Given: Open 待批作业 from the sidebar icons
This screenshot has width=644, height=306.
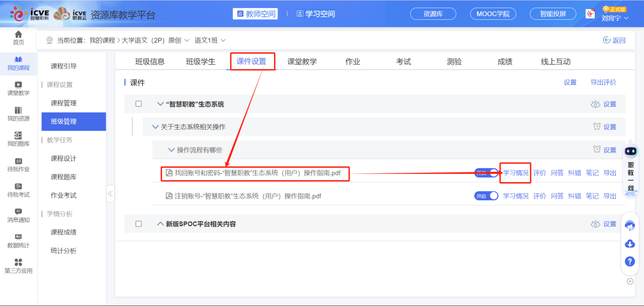Looking at the screenshot, I should tap(18, 163).
